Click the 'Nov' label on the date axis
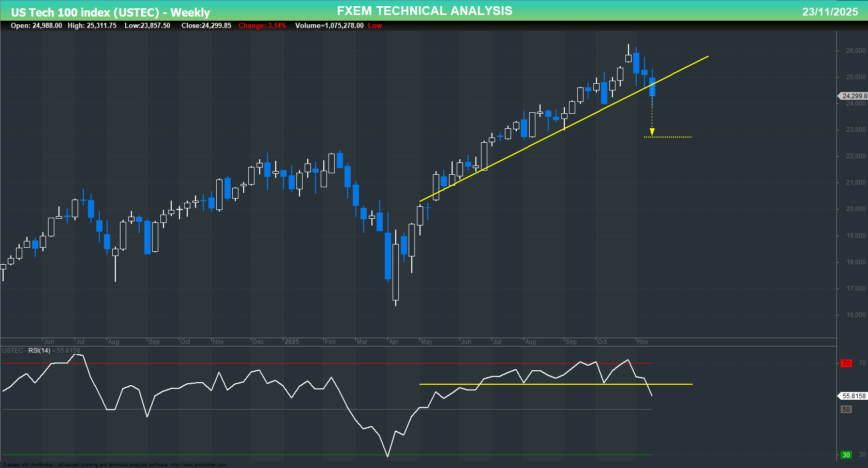Screen dimensions: 868x468 (642, 342)
